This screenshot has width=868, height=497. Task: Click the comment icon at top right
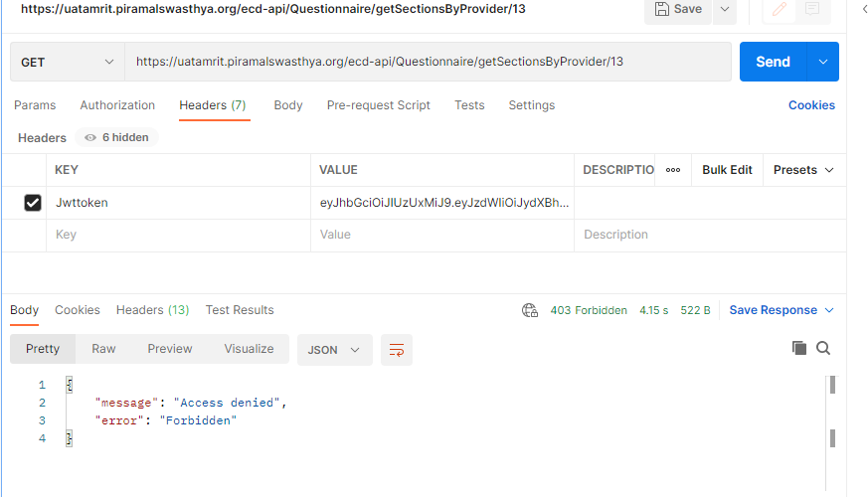812,9
